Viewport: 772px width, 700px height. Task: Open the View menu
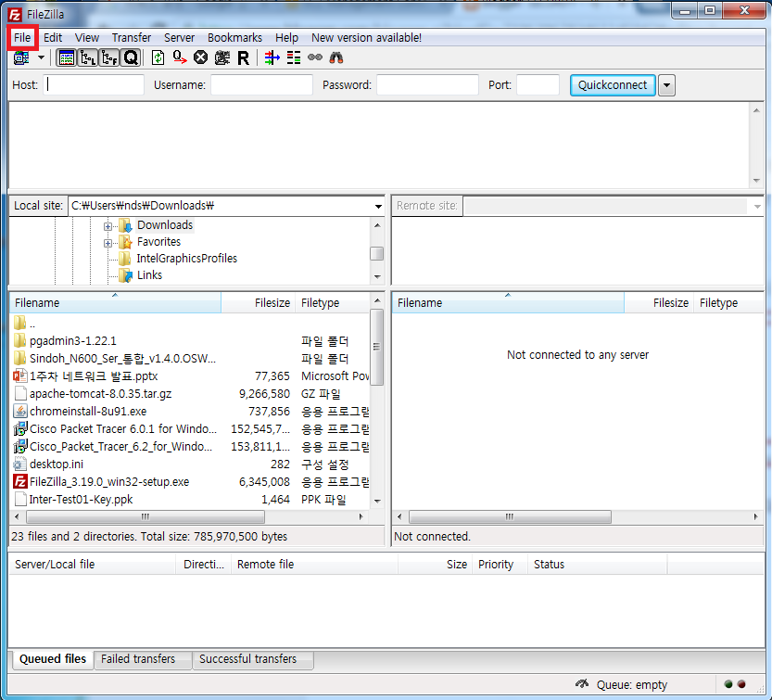pyautogui.click(x=87, y=38)
